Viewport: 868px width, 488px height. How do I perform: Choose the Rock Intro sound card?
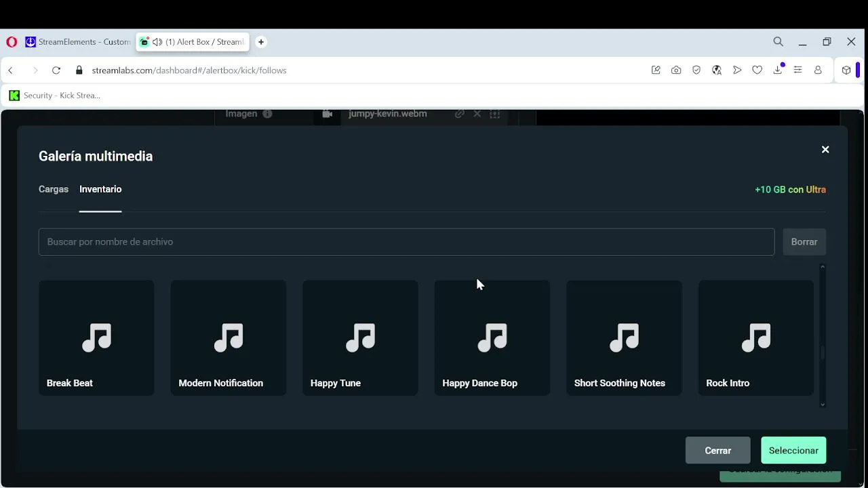(756, 338)
